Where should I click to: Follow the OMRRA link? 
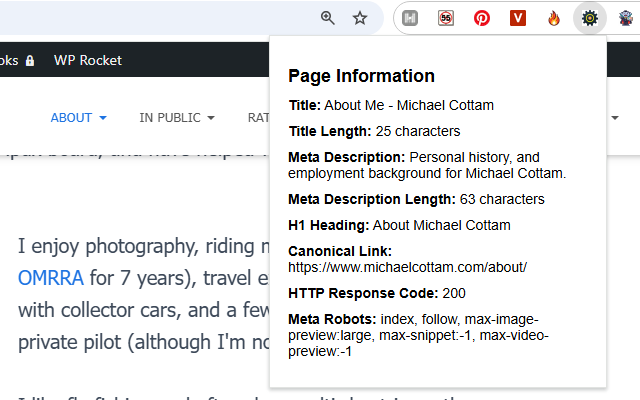coord(51,278)
